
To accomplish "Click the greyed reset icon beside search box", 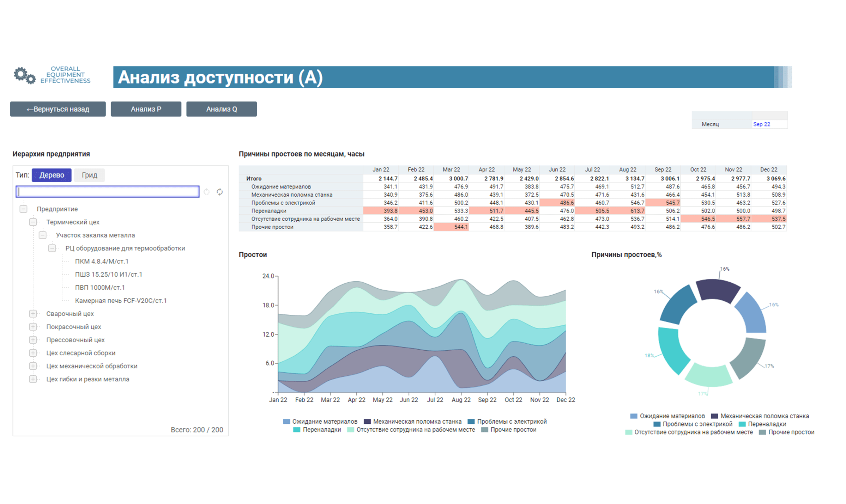I will (x=207, y=192).
